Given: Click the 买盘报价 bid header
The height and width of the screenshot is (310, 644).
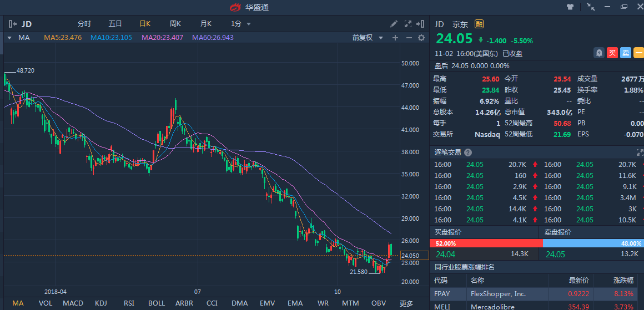Looking at the screenshot, I should (448, 232).
